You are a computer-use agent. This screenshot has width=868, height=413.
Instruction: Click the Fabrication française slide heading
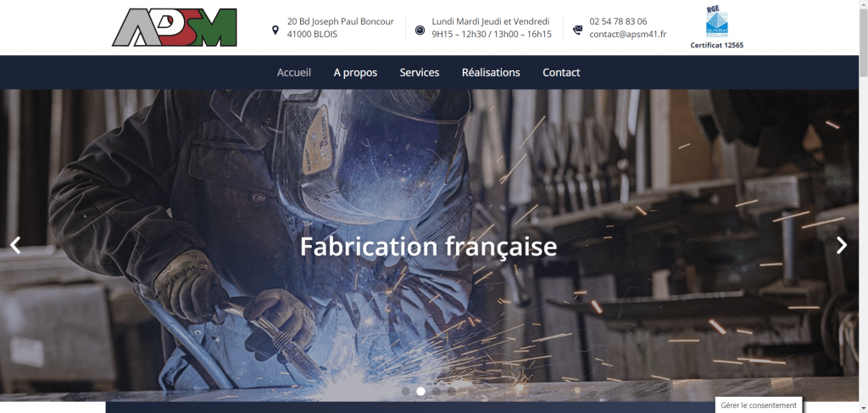[x=428, y=247]
